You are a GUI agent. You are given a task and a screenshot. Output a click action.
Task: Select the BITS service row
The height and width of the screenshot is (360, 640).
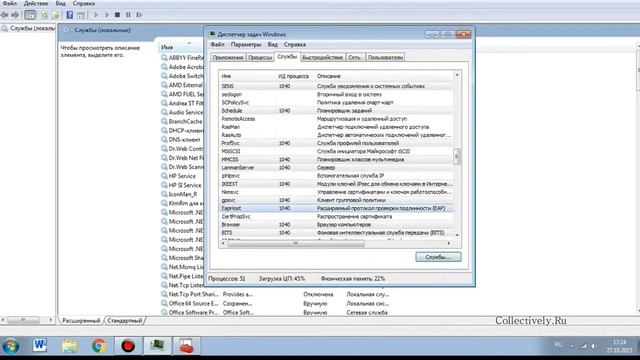pyautogui.click(x=336, y=233)
